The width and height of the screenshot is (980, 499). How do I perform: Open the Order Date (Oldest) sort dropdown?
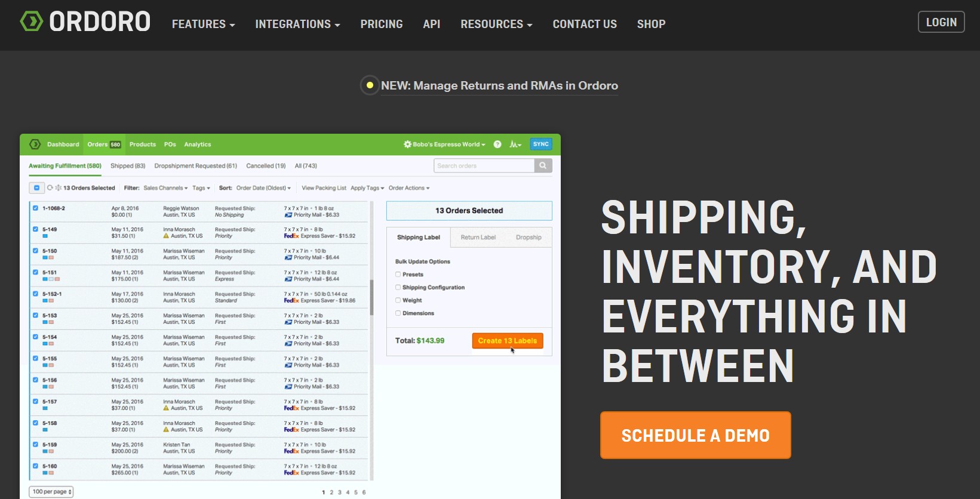(263, 188)
